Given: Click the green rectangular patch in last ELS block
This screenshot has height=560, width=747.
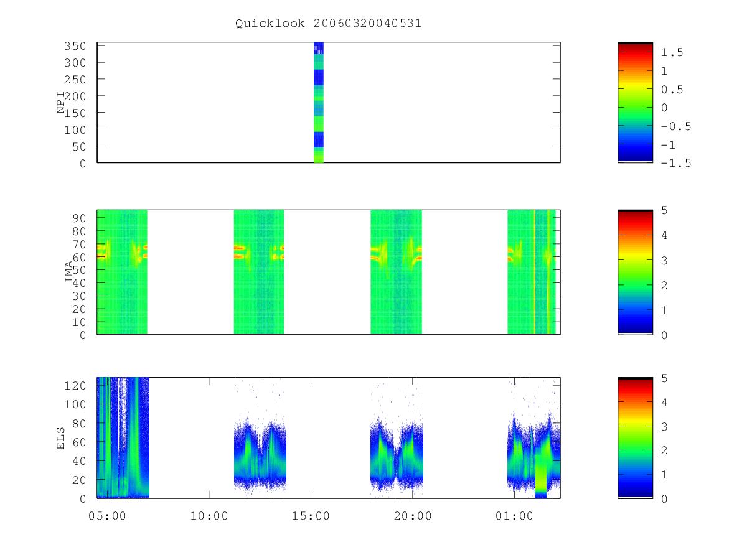Looking at the screenshot, I should 540,478.
